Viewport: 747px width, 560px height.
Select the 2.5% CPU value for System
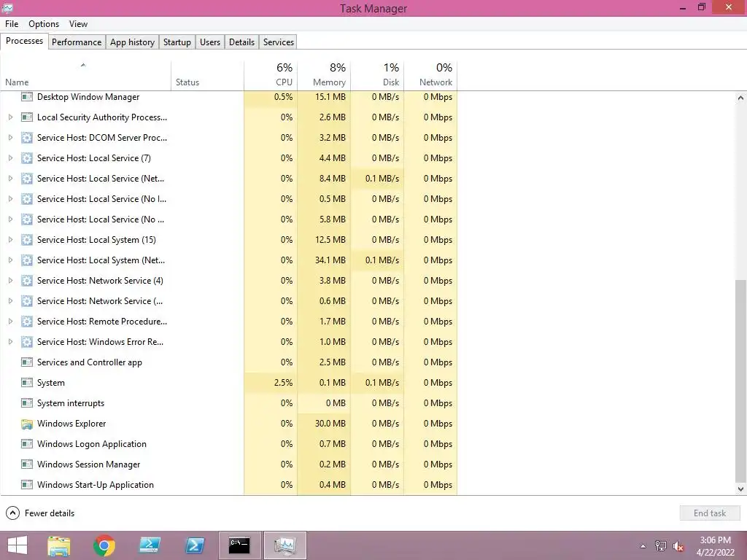[x=284, y=383]
